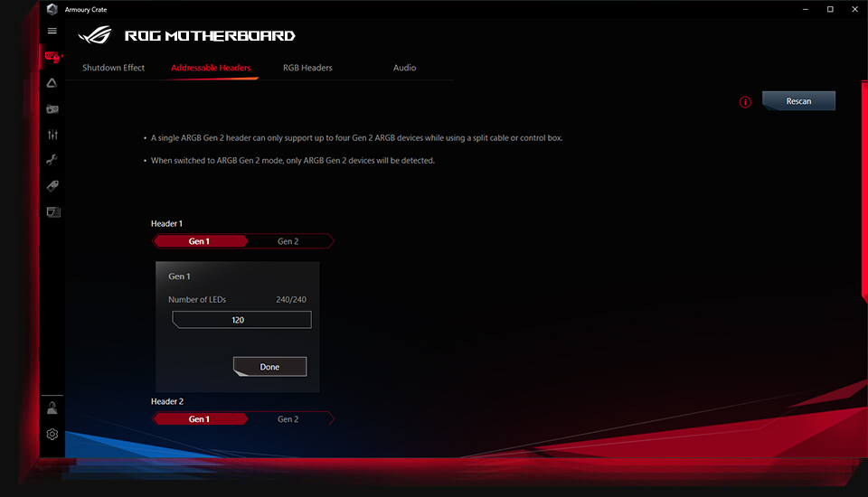The height and width of the screenshot is (497, 868).
Task: Click the ROG logo
Action: point(95,35)
